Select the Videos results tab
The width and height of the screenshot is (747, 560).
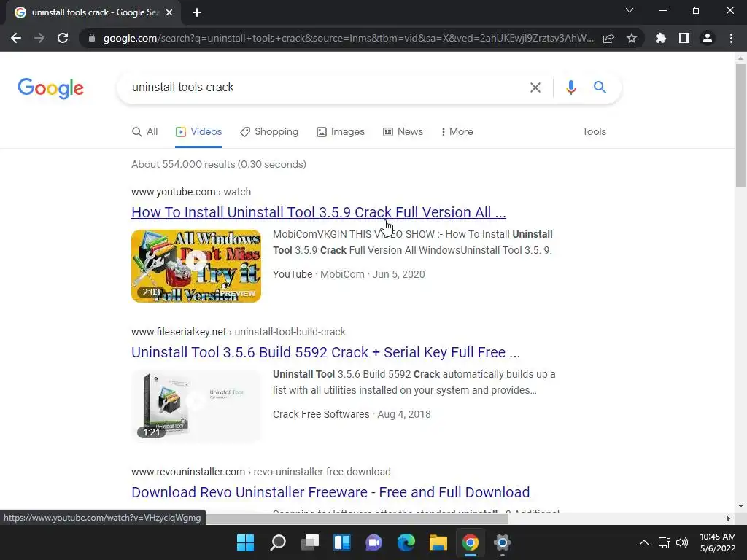[198, 132]
